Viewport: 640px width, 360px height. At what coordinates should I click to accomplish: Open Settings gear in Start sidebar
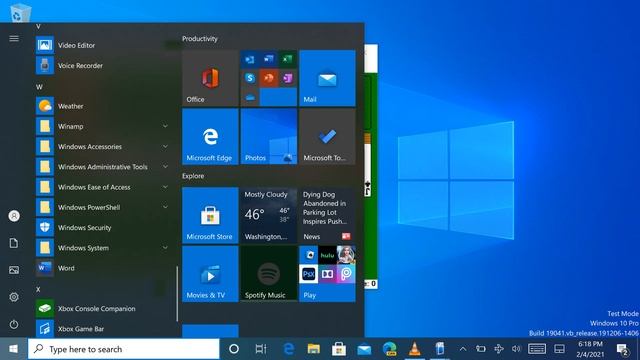point(14,297)
